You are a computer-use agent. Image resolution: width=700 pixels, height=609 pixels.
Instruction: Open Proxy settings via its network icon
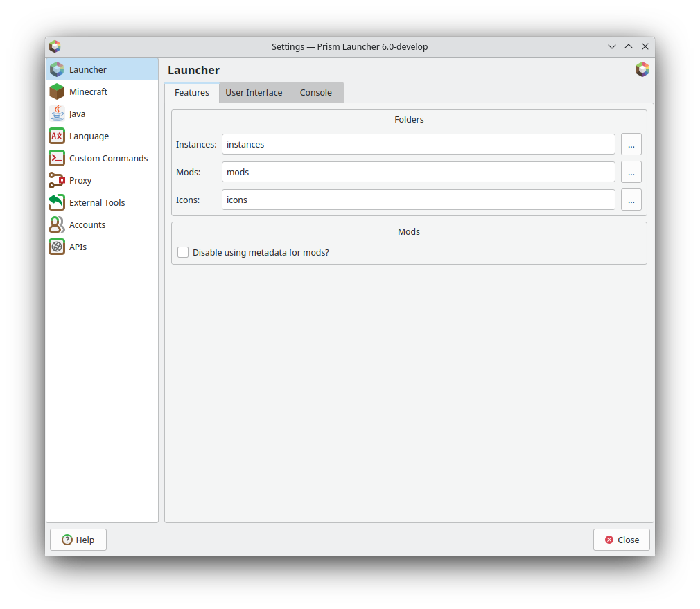(57, 180)
